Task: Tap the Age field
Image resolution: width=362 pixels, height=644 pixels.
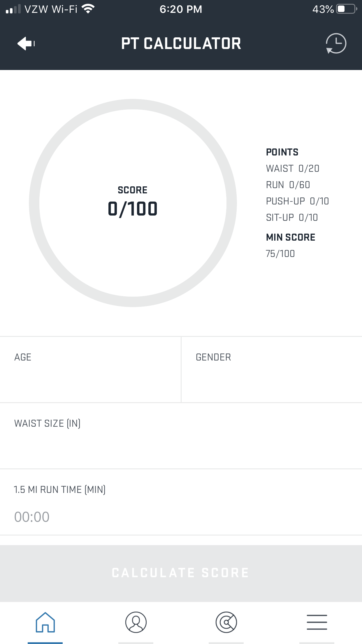Action: (90, 370)
